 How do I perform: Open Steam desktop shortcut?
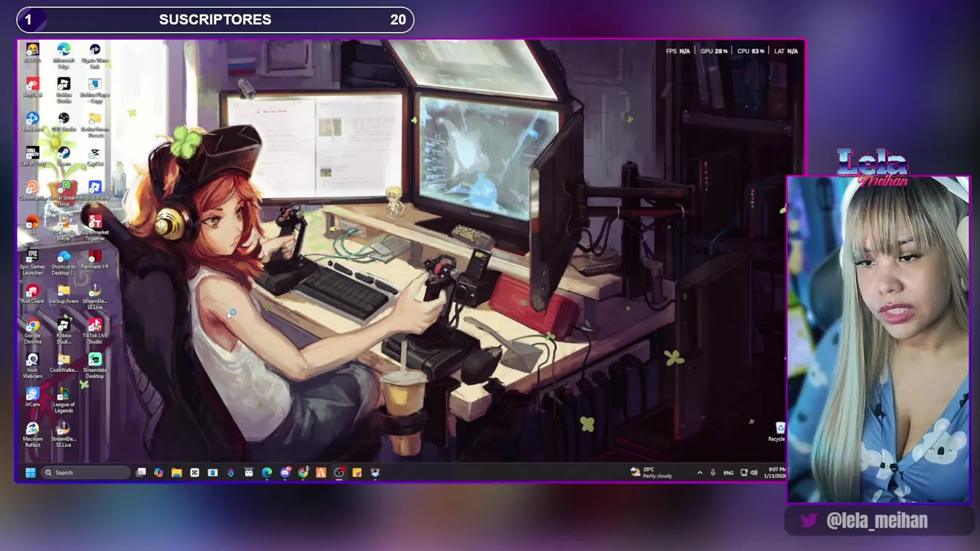[x=64, y=156]
